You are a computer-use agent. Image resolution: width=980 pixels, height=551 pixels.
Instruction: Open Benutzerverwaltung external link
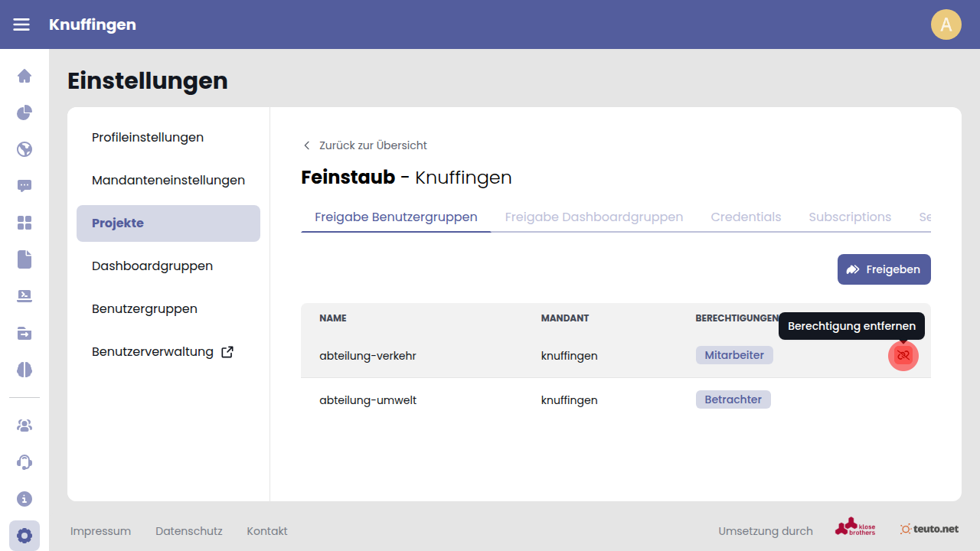click(162, 352)
